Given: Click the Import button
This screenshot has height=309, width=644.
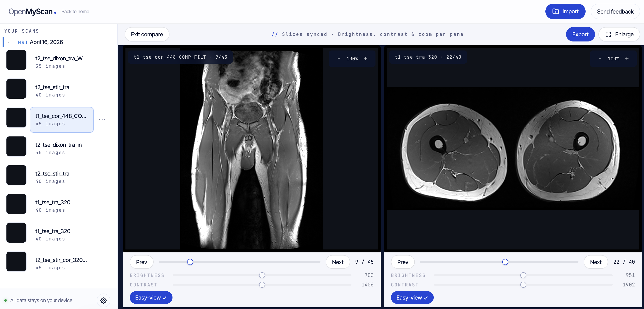Looking at the screenshot, I should pos(565,12).
